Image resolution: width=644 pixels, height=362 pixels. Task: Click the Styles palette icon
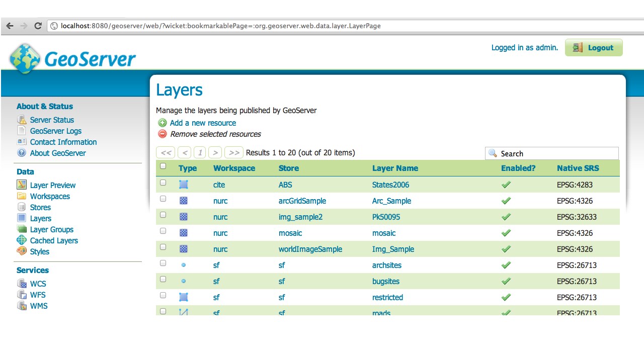[x=22, y=251]
